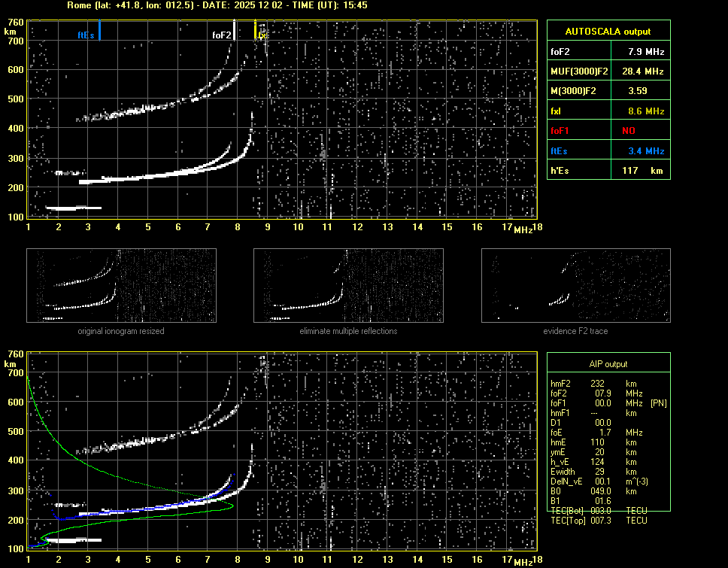Open the evidence F2 trace thumbnail
This screenshot has height=568, width=728.
click(x=575, y=285)
